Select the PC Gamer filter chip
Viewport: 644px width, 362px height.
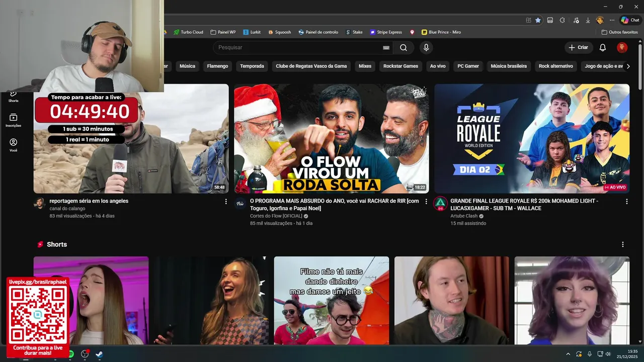pos(468,66)
